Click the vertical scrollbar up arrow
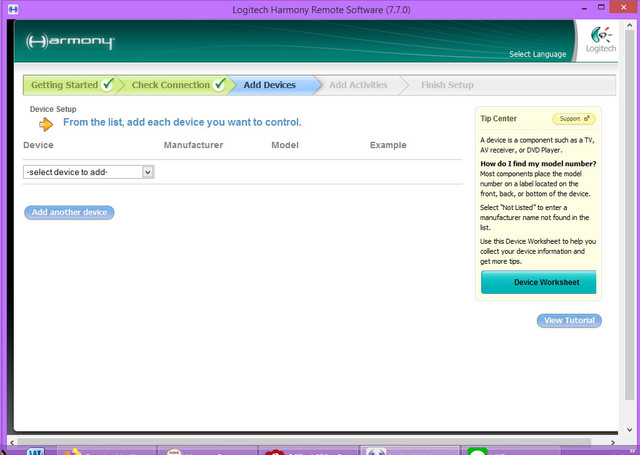 (x=629, y=26)
